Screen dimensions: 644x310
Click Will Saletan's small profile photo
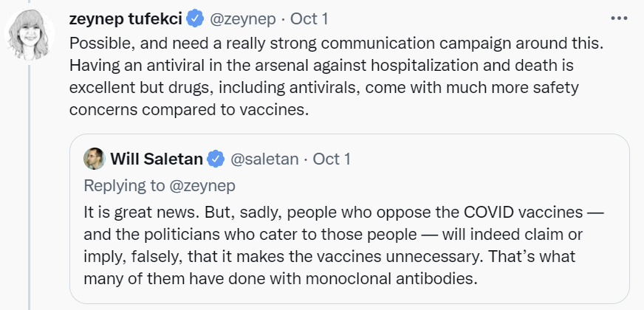pos(94,159)
